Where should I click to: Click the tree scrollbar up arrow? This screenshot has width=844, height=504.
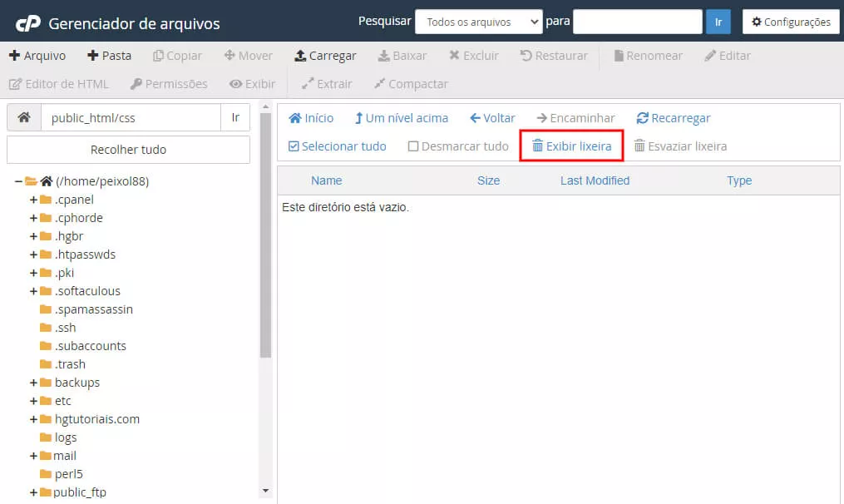tap(265, 107)
